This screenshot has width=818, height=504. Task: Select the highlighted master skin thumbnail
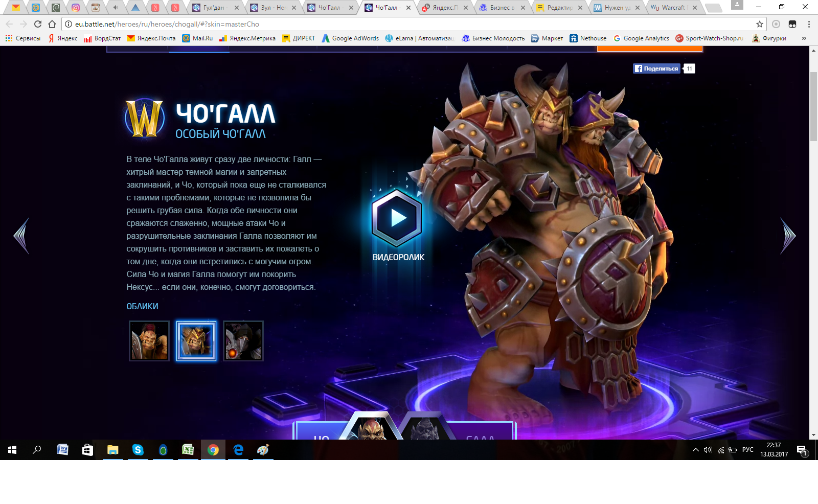[x=196, y=341]
